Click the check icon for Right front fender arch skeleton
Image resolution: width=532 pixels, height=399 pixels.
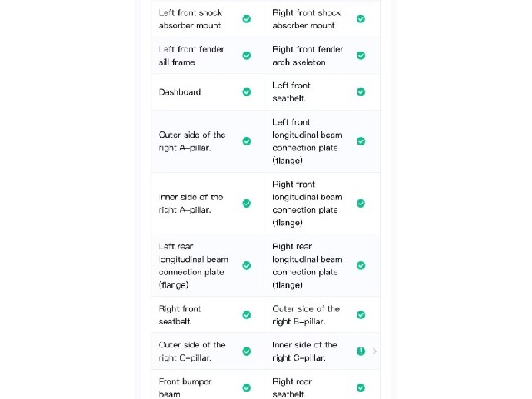point(361,56)
